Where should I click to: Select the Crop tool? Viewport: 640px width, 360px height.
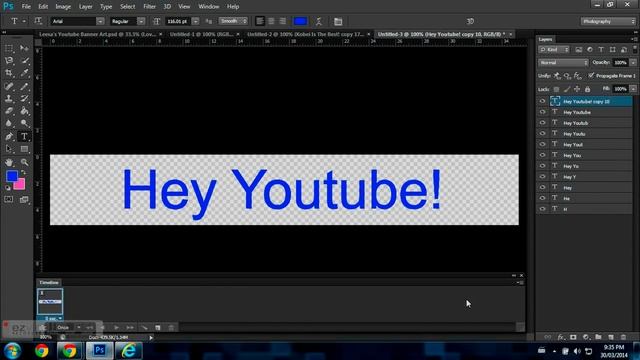[x=9, y=73]
